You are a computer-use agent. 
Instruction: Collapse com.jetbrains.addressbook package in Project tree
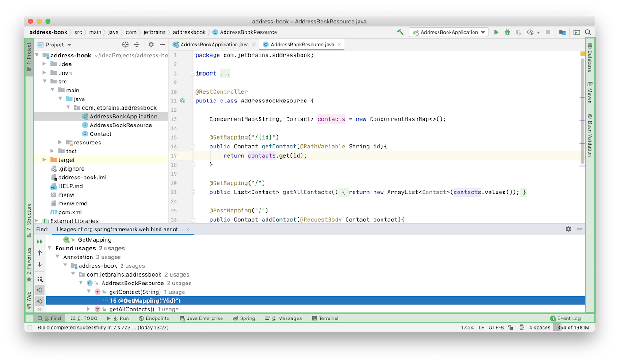point(68,107)
